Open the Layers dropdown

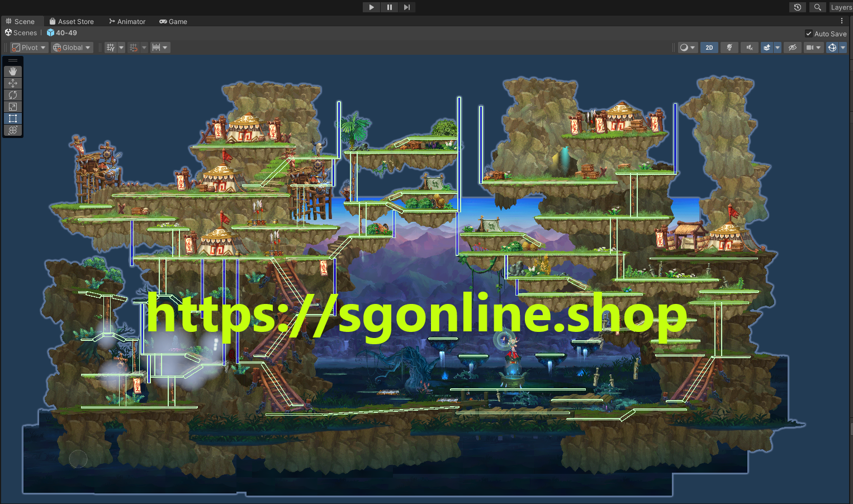(x=841, y=7)
